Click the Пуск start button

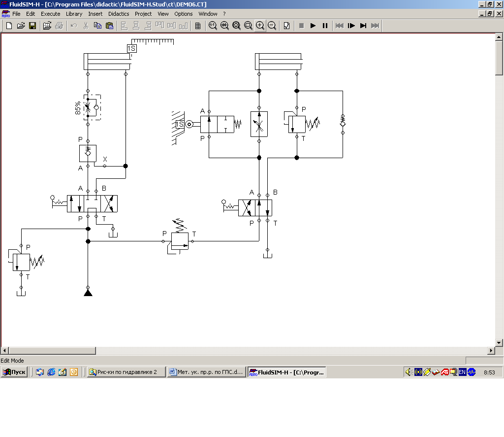(x=14, y=372)
